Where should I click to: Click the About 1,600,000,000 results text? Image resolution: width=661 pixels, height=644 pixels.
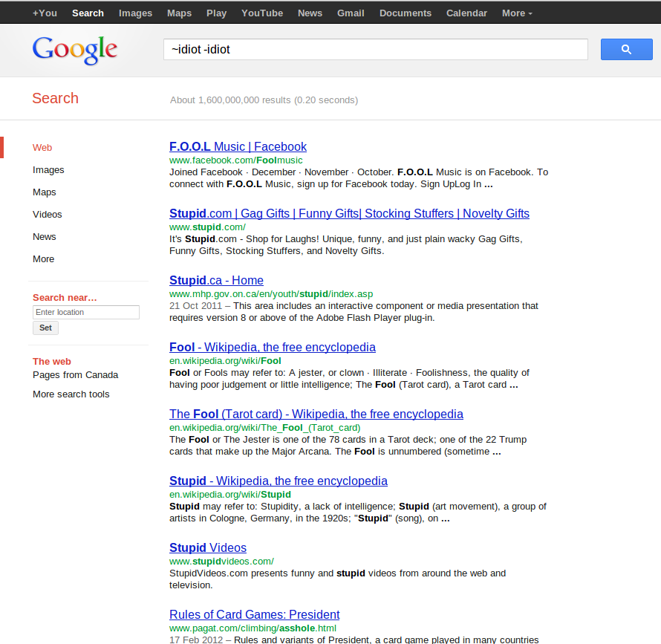pos(264,100)
